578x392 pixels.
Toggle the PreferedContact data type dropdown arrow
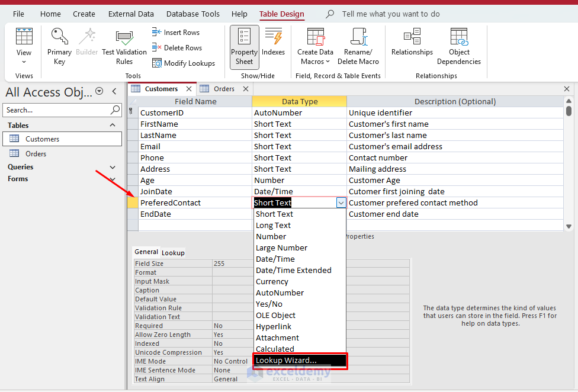[341, 203]
